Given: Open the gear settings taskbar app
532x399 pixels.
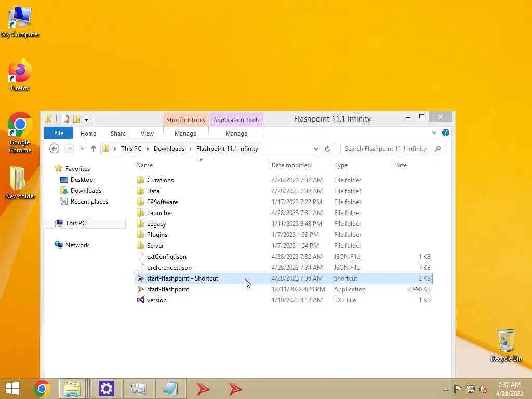Looking at the screenshot, I should (x=106, y=389).
